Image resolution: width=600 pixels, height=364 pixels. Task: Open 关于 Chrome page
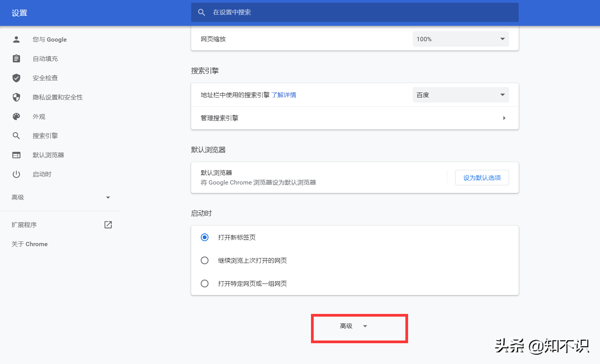click(x=29, y=244)
